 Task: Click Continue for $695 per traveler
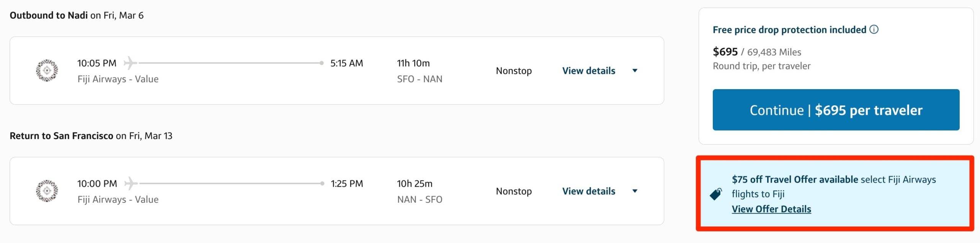coord(835,110)
